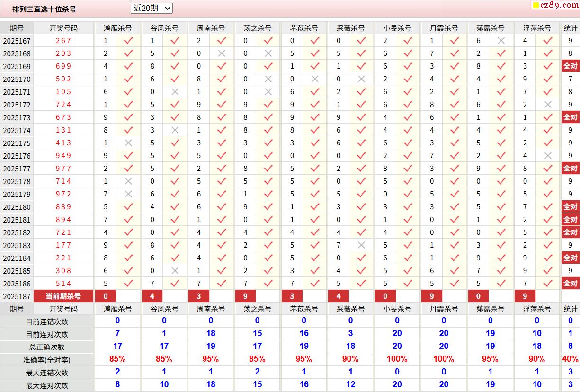
Task: Click period number 2025180 in the table
Action: tap(17, 207)
